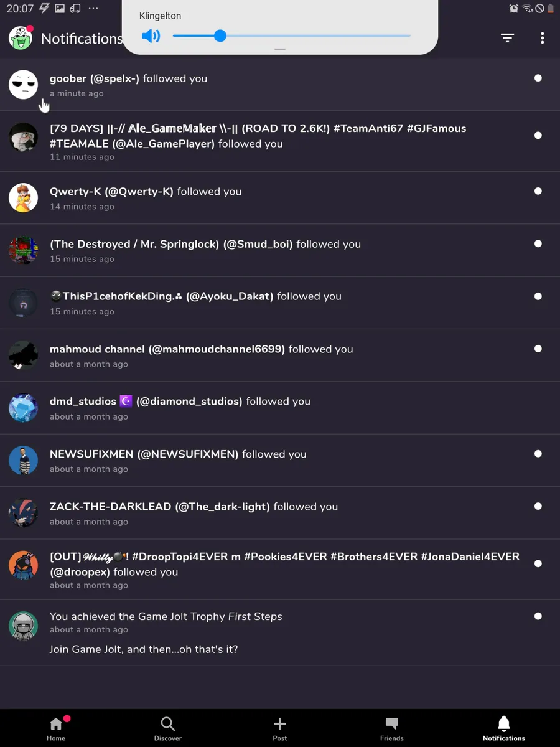Open the three-dot overflow menu

[542, 39]
